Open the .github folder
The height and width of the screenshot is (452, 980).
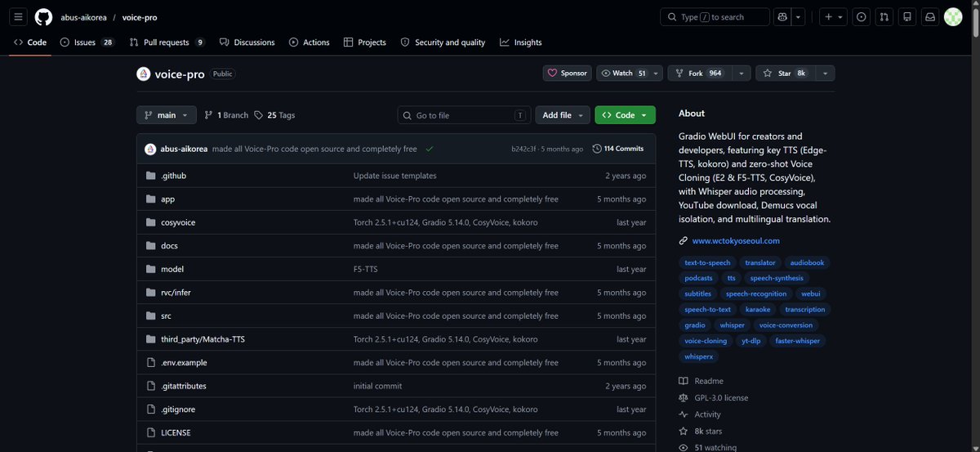pyautogui.click(x=173, y=176)
